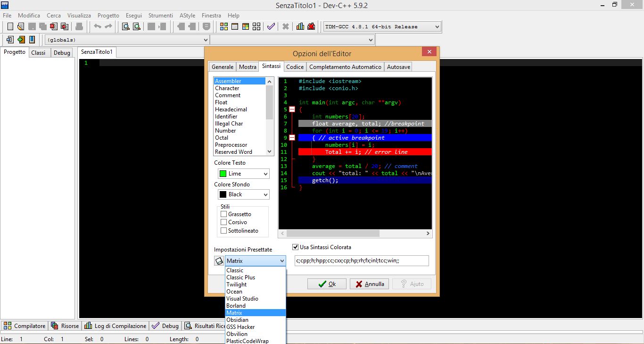Uncheck Usa Sintassi Colorata

(296, 247)
